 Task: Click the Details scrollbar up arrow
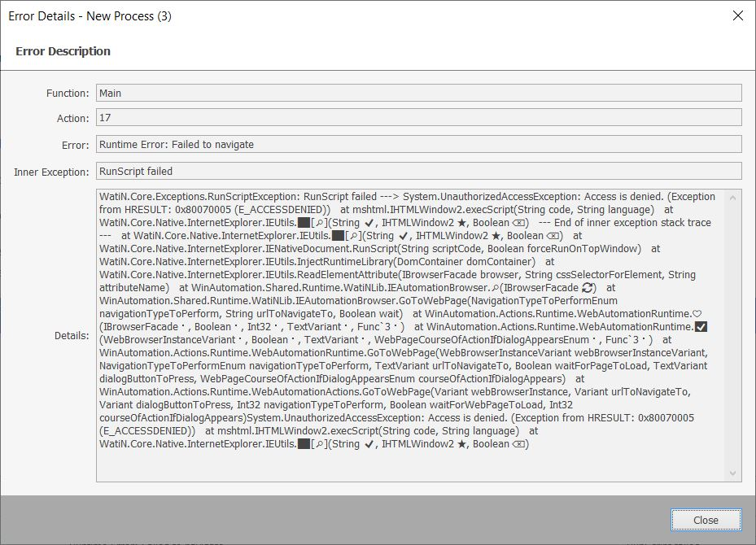click(x=733, y=198)
